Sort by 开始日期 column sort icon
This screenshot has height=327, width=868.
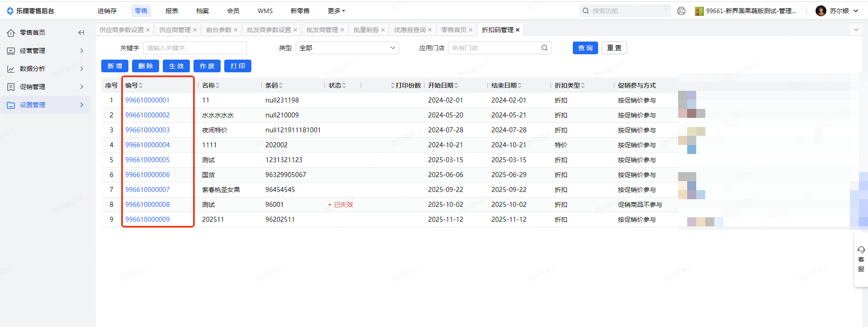tap(456, 85)
